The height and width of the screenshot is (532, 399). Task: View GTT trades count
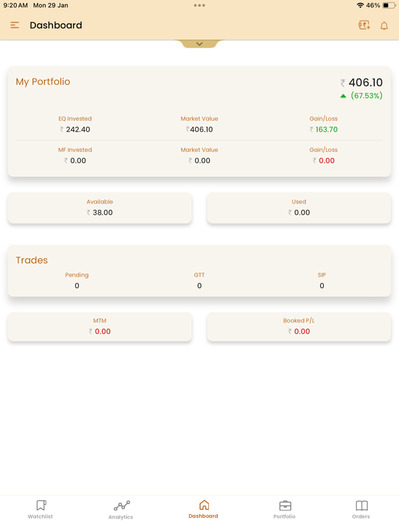[199, 285]
